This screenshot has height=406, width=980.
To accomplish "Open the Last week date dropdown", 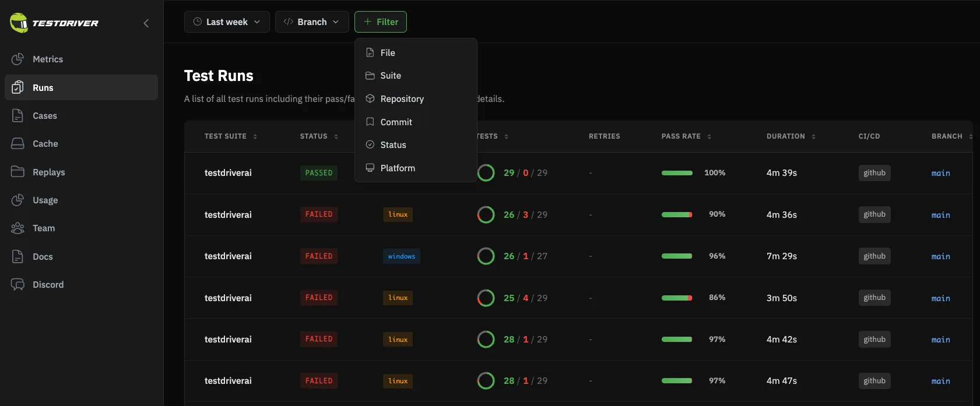I will (x=227, y=22).
